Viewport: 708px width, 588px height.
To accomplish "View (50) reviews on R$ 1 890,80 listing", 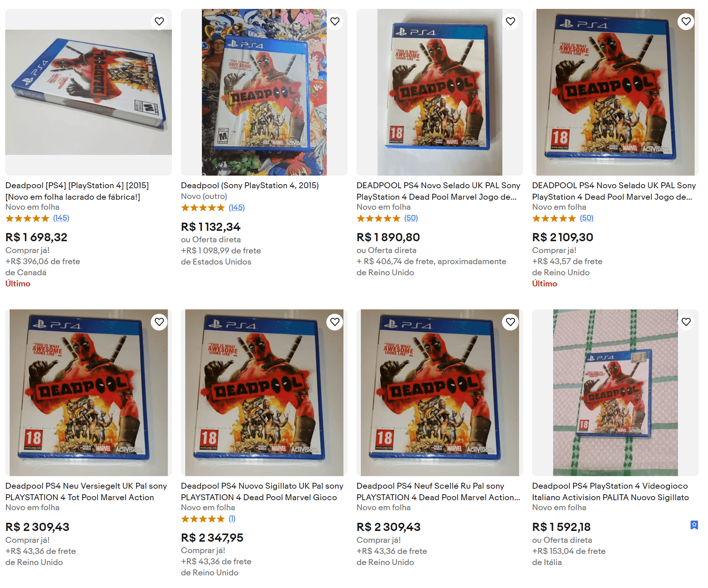I will pos(411,218).
